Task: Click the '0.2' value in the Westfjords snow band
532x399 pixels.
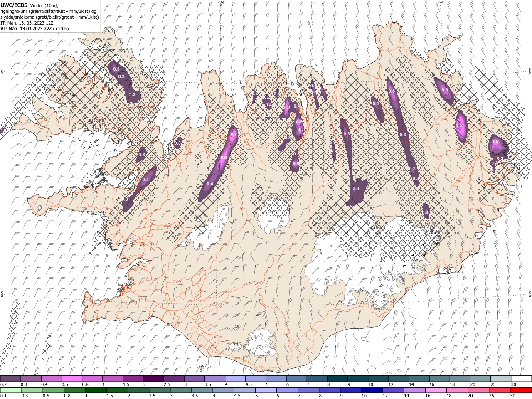Action: [132, 94]
